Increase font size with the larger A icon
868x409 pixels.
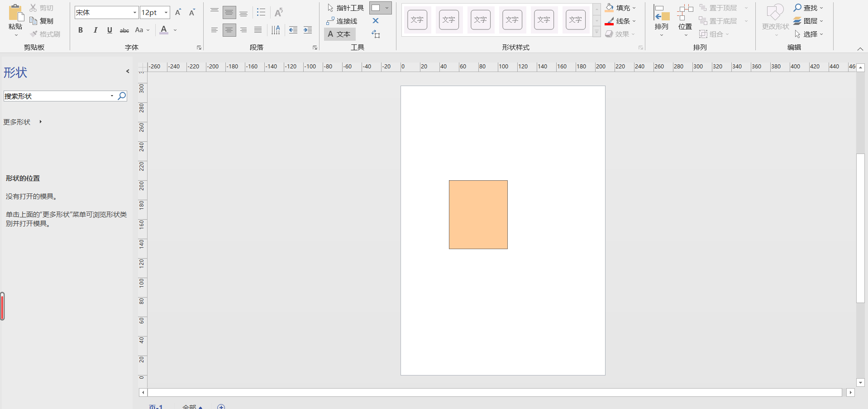(178, 12)
